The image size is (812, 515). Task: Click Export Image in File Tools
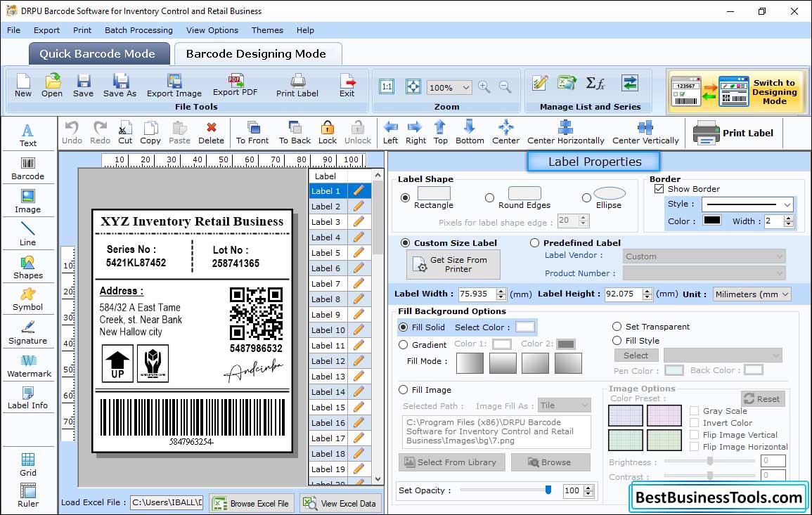point(174,86)
